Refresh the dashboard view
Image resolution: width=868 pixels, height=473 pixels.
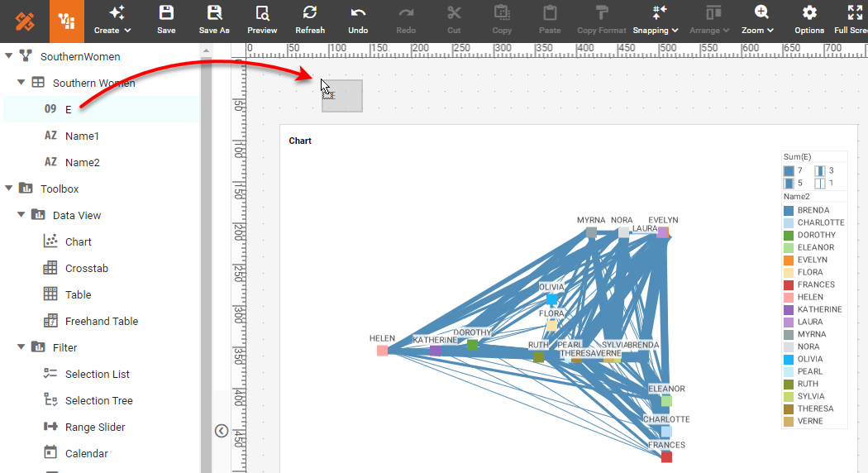(310, 21)
